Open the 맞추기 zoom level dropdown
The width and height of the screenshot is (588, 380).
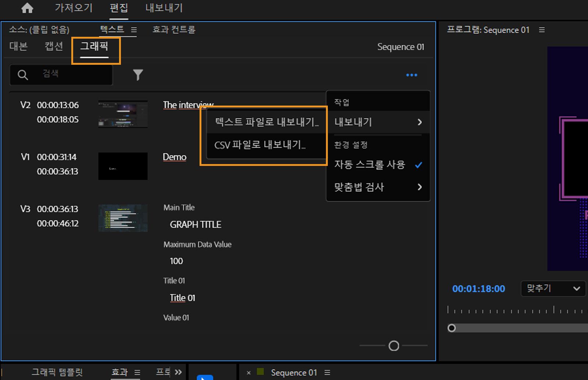(x=554, y=288)
